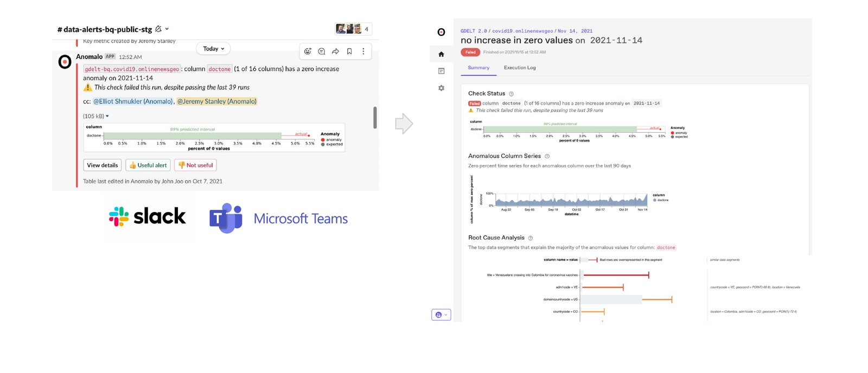
Task: Navigate to covid19.onlinenewsgeo breadcrumb
Action: coord(522,31)
